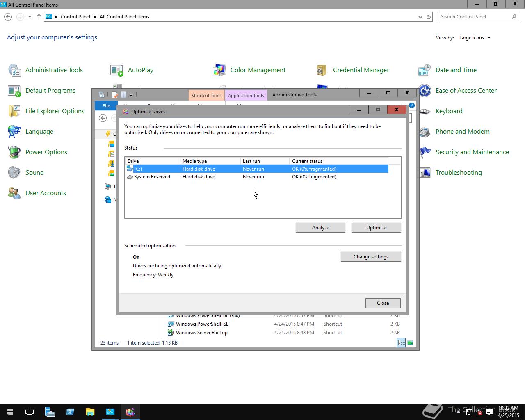Select the System Reserved drive row
525x420 pixels.
coord(257,177)
